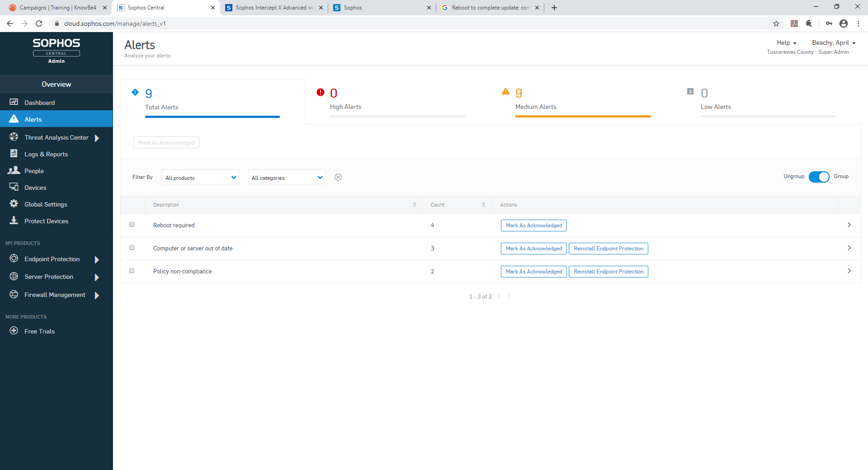Sort by the Count column header

point(457,205)
